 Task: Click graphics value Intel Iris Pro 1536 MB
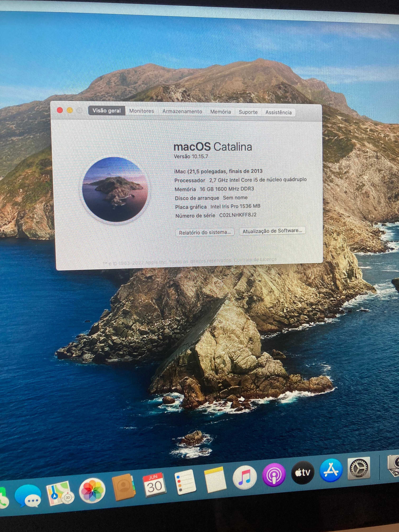point(235,206)
